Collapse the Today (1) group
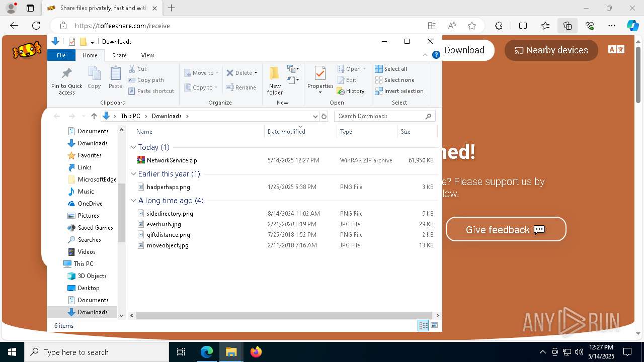Screen dimensions: 644x362 (133, 147)
